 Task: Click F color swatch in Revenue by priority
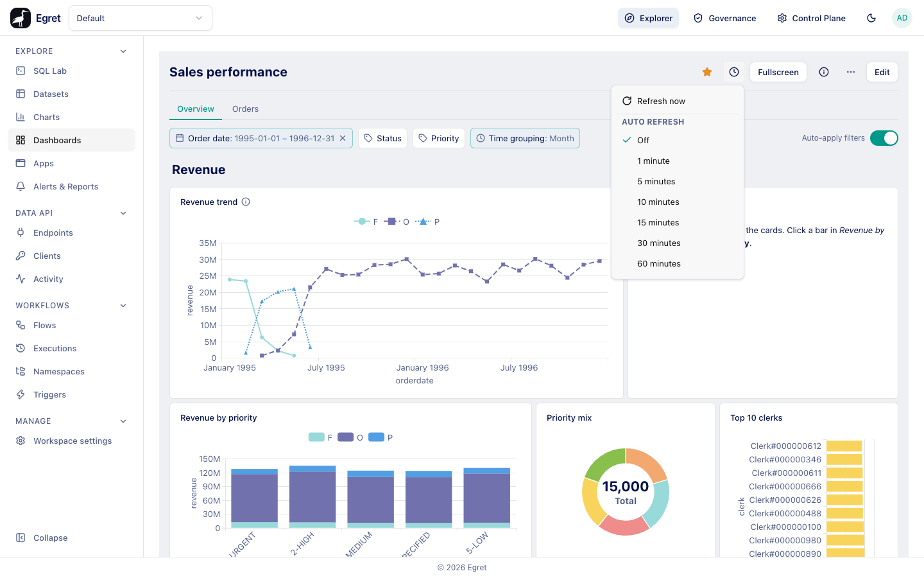[x=316, y=437]
